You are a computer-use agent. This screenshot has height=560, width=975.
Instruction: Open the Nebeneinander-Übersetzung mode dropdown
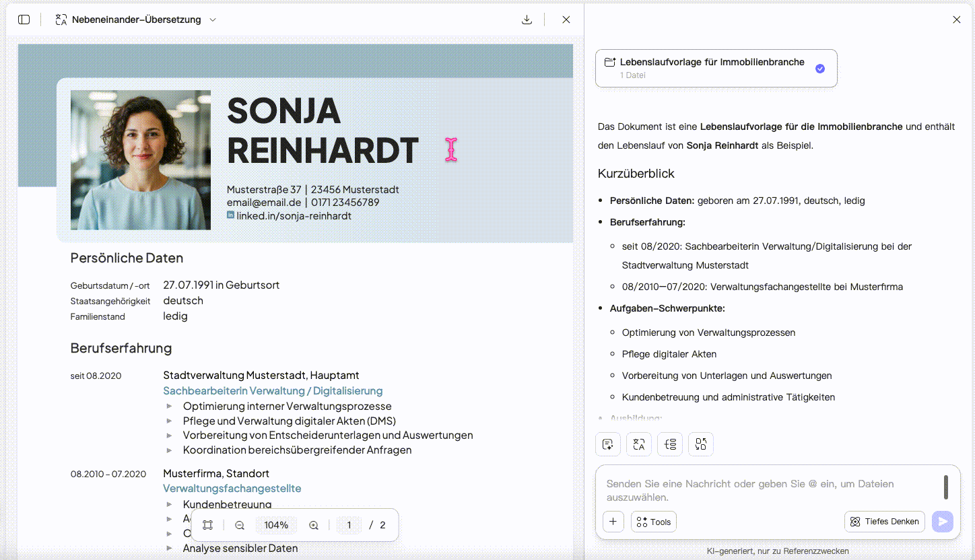[213, 20]
